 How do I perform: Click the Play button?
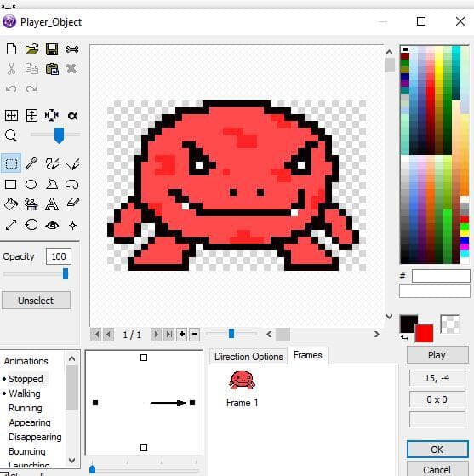point(437,355)
